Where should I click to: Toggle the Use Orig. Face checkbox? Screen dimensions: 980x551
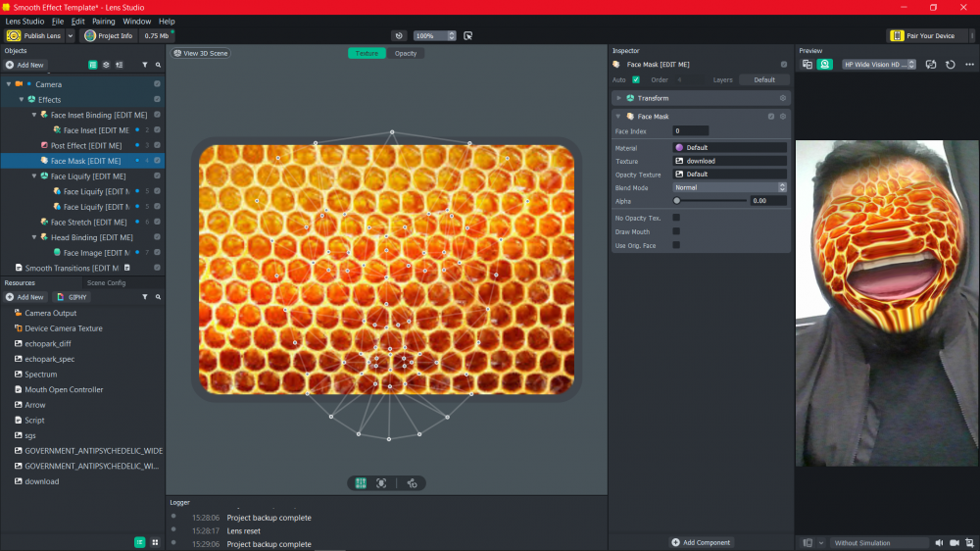coord(676,245)
